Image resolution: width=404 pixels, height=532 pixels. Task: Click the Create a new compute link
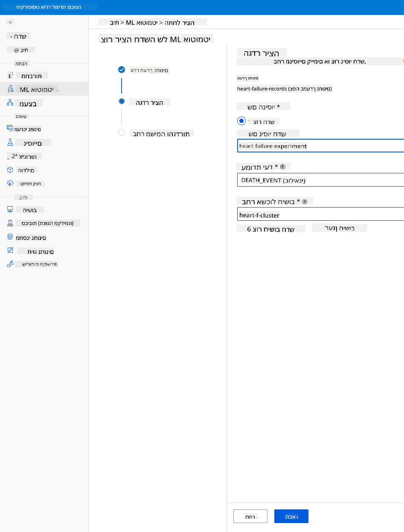pyautogui.click(x=271, y=229)
